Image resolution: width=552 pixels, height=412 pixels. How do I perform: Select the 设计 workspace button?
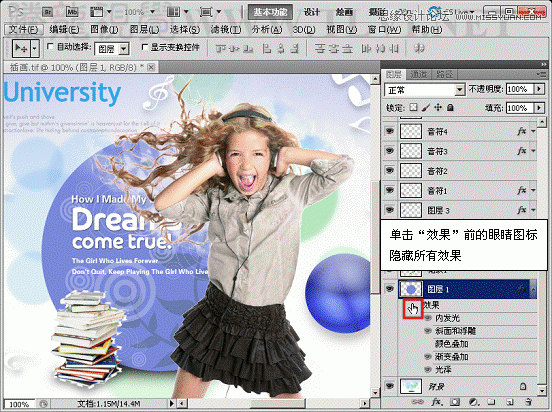tap(312, 12)
